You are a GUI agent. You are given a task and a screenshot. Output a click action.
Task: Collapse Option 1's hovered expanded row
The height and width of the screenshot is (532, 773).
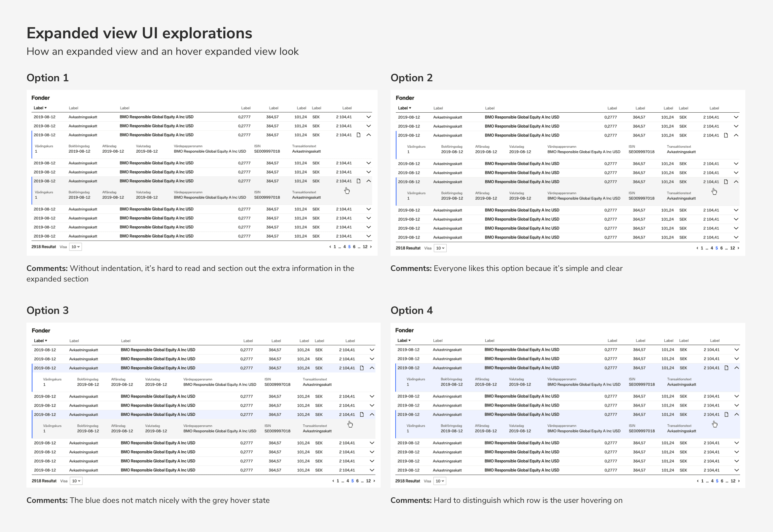pyautogui.click(x=369, y=181)
